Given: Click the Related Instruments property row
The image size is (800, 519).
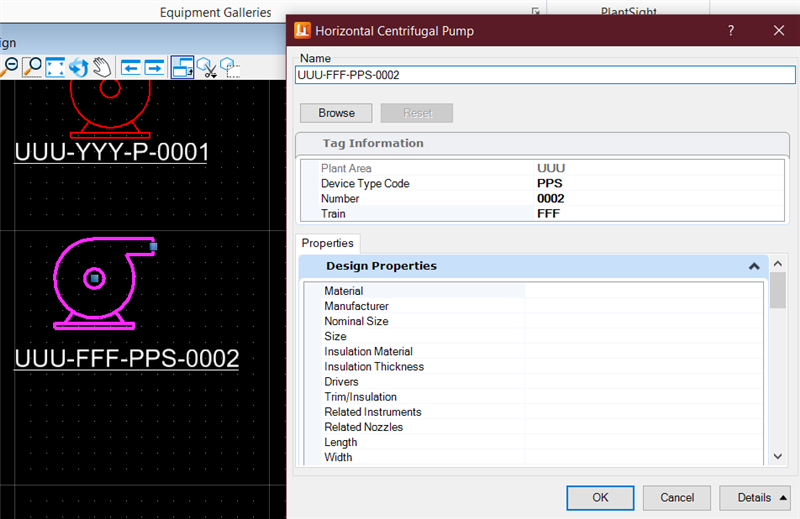Looking at the screenshot, I should (534, 412).
